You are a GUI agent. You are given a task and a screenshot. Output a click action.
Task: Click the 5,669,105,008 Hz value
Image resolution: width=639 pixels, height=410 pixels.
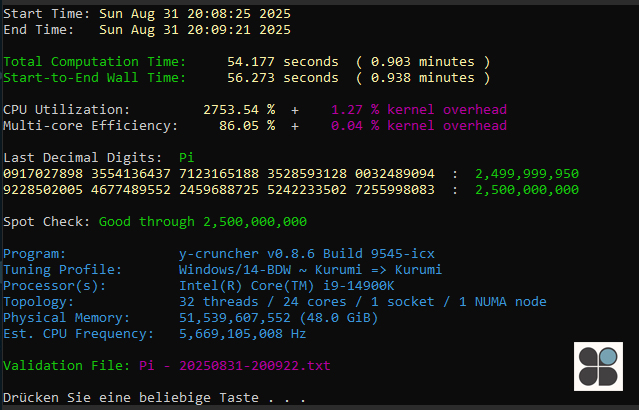[243, 334]
